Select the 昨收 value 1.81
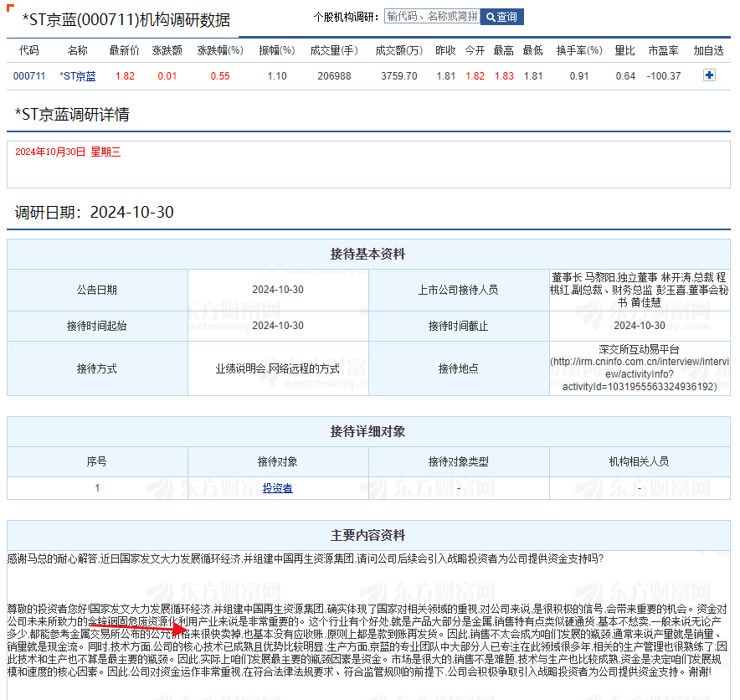The height and width of the screenshot is (700, 740). click(446, 76)
